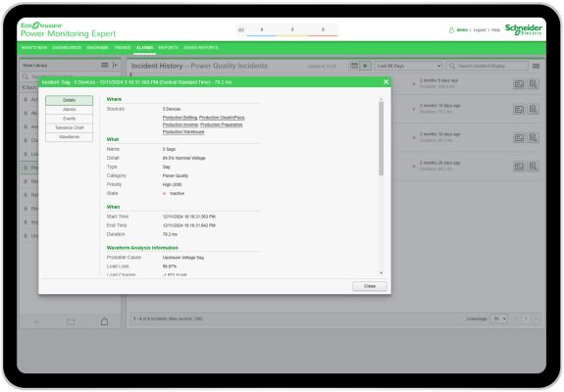Viewport: 564px width, 392px height.
Task: Open the Lines/page dropdown
Action: pyautogui.click(x=499, y=318)
